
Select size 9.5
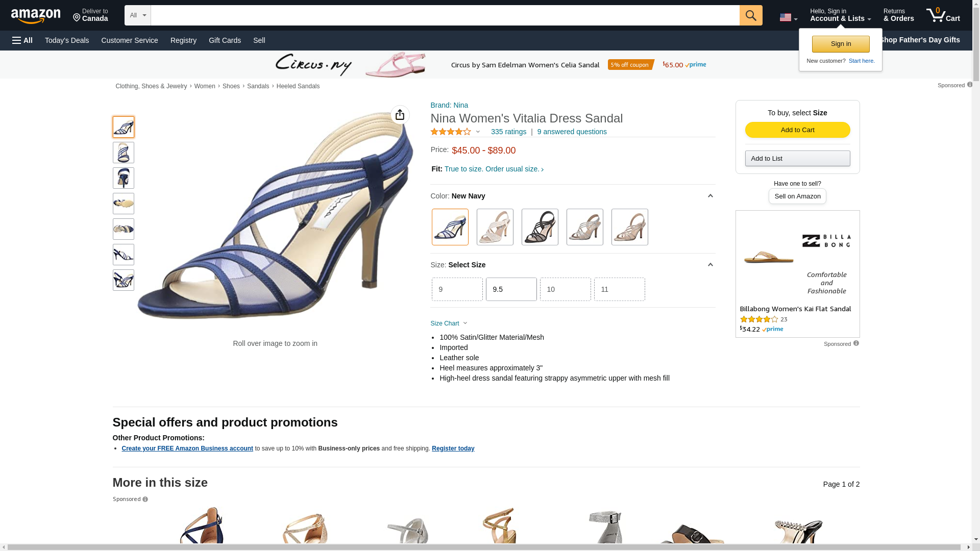[511, 289]
